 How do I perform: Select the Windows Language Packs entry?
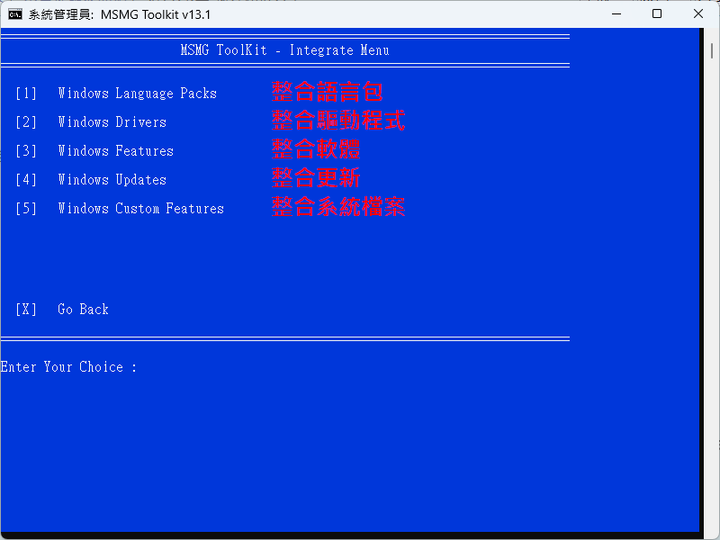pos(137,93)
